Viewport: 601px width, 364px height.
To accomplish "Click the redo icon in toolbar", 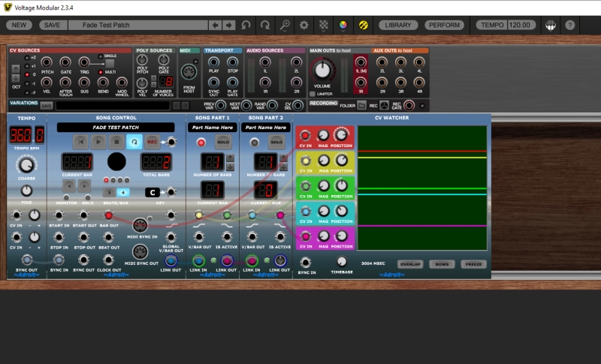I will click(265, 26).
